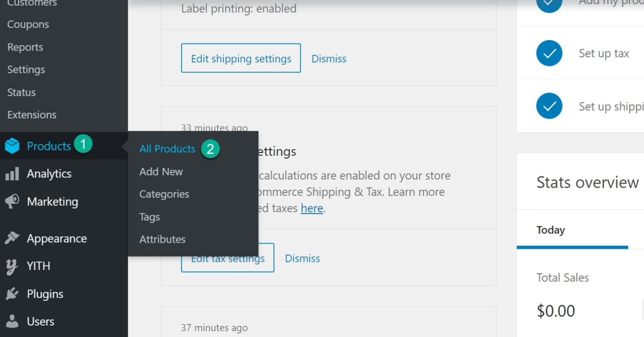Click the Plugins plug icon
Screen dimensions: 644x337
(12, 294)
